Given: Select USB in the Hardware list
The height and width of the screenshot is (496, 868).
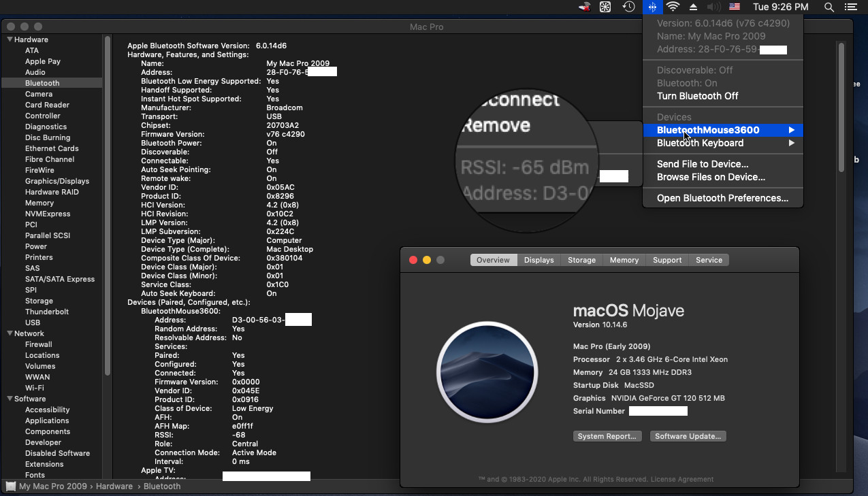Looking at the screenshot, I should click(33, 323).
